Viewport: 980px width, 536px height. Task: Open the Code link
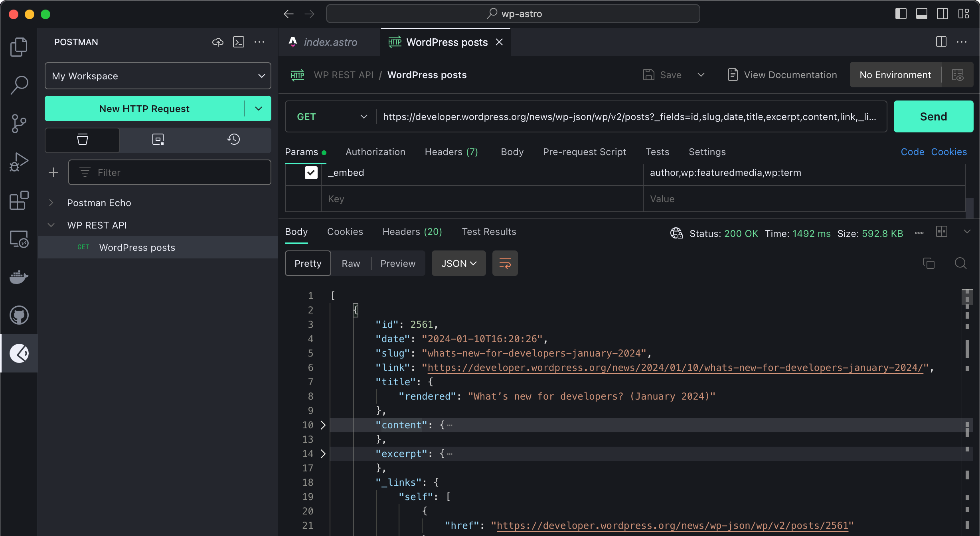coord(913,152)
